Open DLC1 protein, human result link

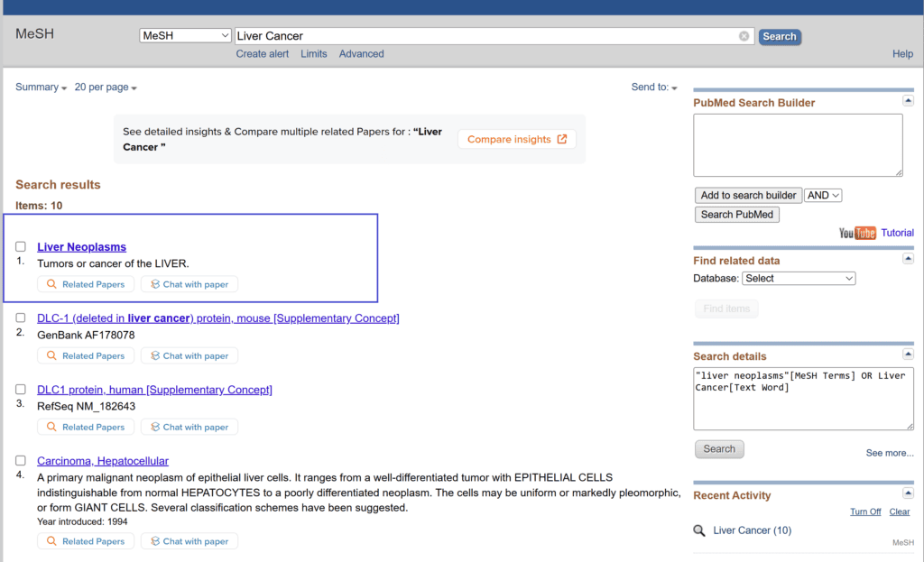pyautogui.click(x=154, y=390)
